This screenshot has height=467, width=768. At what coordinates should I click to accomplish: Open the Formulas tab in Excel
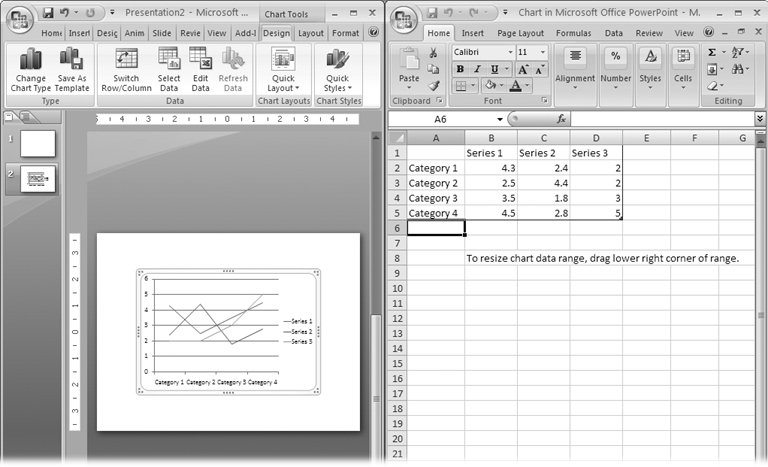[x=574, y=33]
